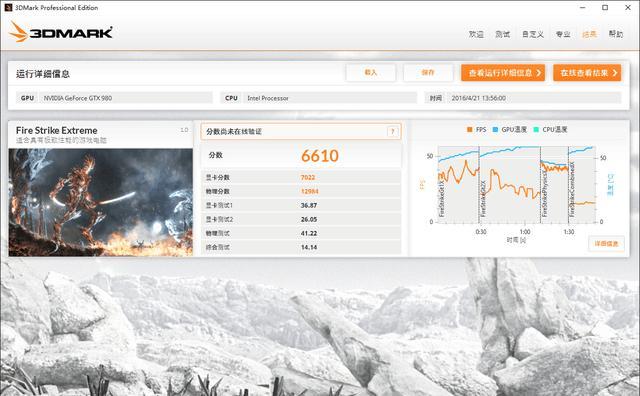Click the 6610 overall score value
The height and width of the screenshot is (396, 640).
(320, 156)
